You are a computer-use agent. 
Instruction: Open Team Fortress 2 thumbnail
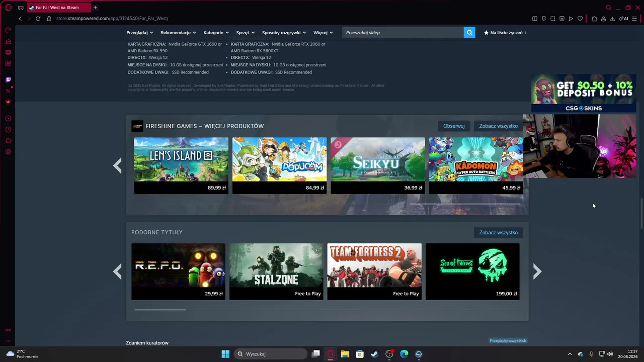(374, 271)
